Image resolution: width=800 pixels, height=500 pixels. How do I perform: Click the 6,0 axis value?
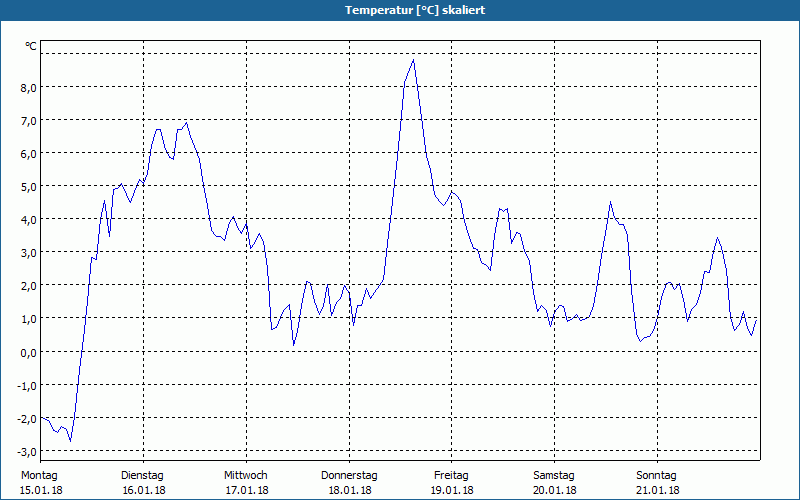[29, 154]
